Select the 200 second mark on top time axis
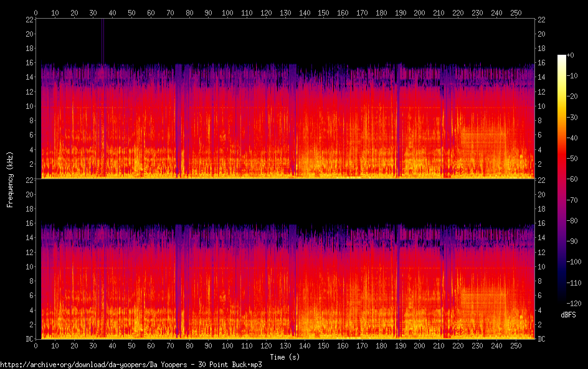Image resolution: width=588 pixels, height=369 pixels. 420,12
